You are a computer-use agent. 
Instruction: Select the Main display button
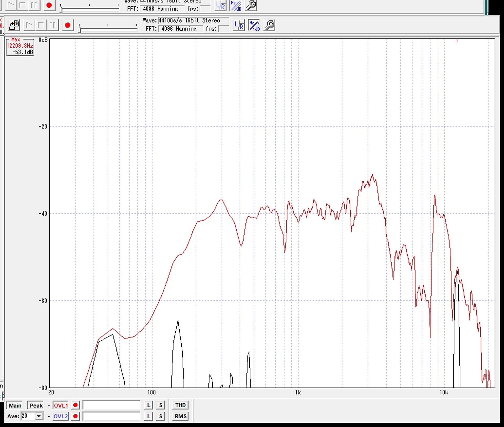point(15,405)
